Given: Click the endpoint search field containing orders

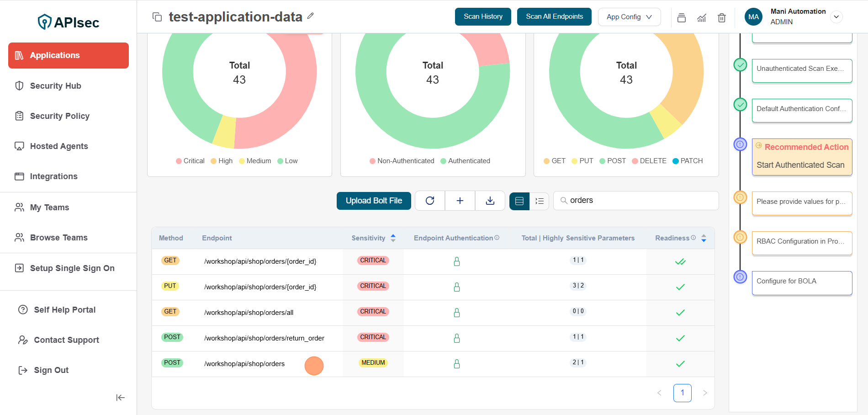Looking at the screenshot, I should (x=640, y=201).
